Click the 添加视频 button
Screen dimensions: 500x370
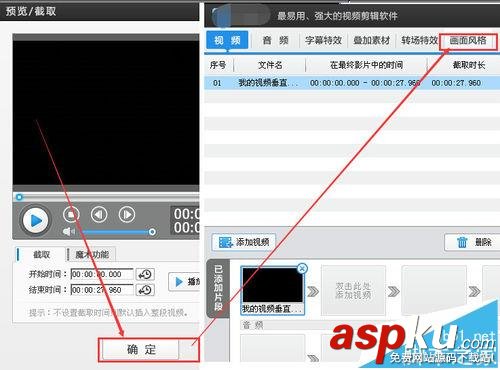(244, 242)
